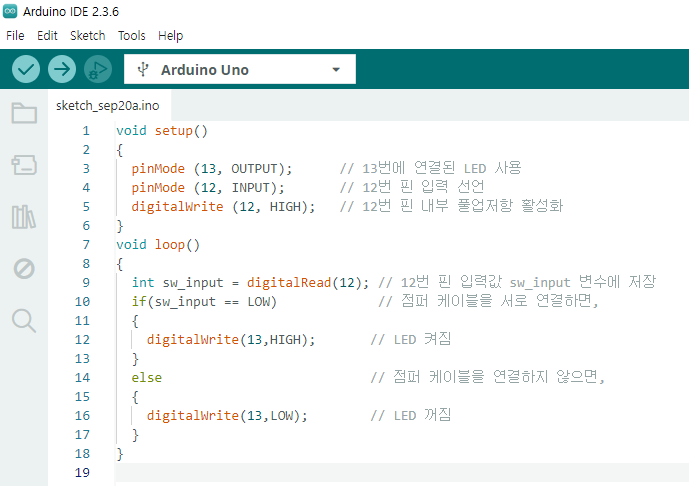
Task: Open the Search magnifier sidebar icon
Action: [x=24, y=321]
